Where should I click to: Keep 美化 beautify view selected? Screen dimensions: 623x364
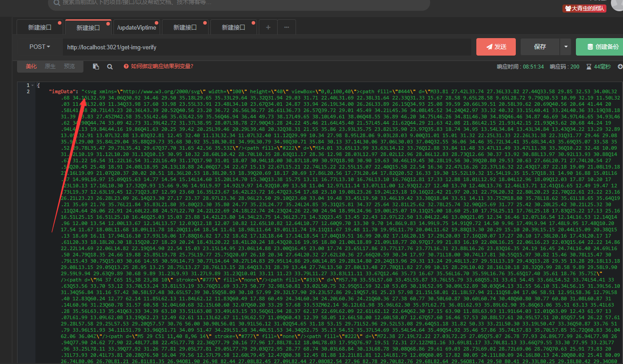[x=30, y=66]
